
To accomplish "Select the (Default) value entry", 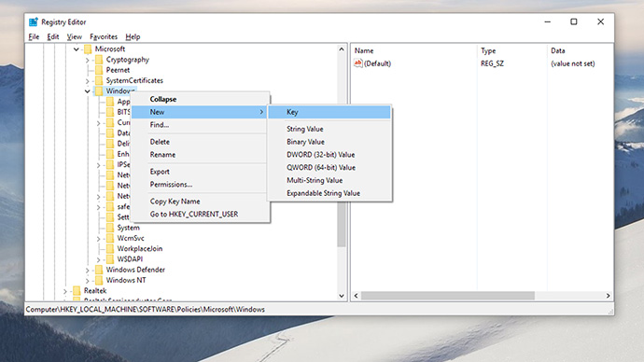I will [377, 63].
